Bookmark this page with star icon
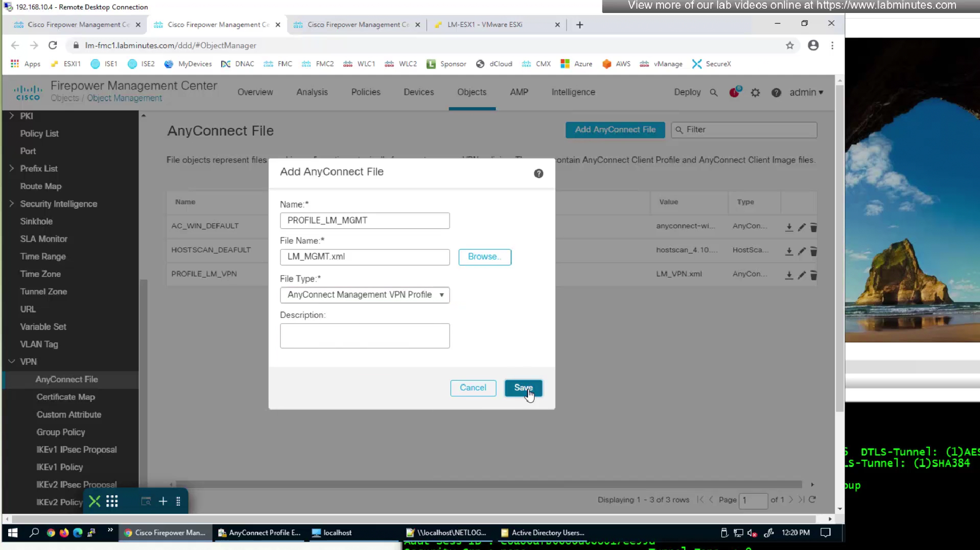The image size is (980, 550). pyautogui.click(x=790, y=46)
